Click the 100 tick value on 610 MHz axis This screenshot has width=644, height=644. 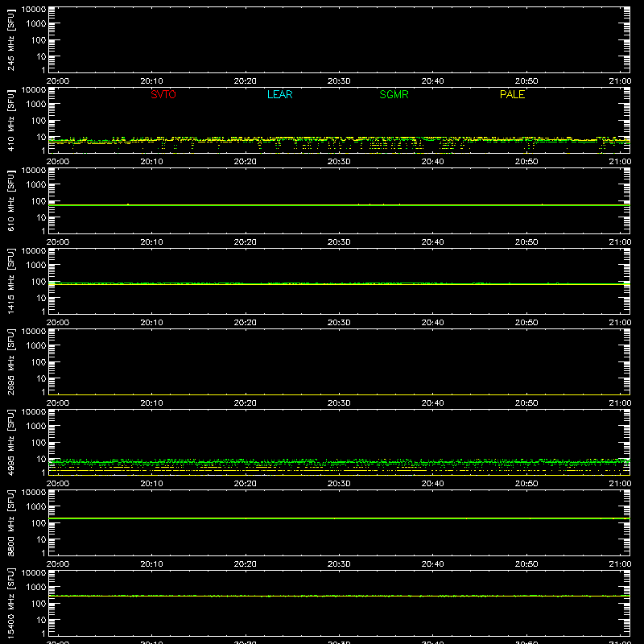click(39, 201)
